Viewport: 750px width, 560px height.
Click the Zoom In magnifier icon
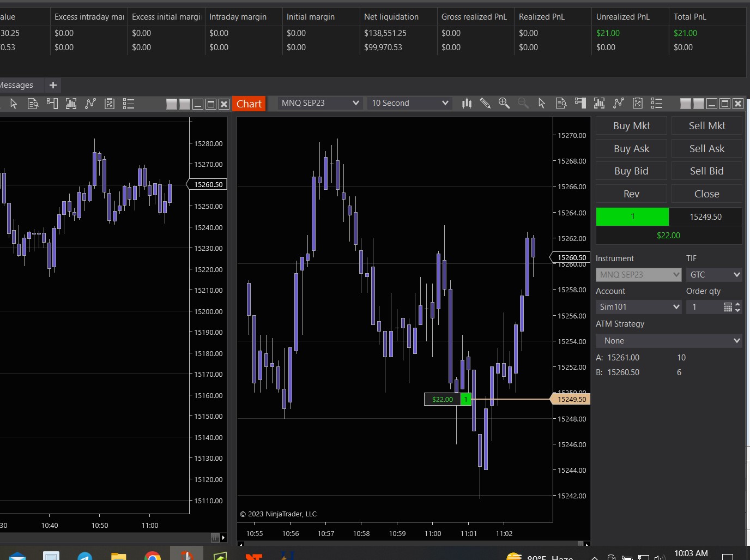tap(504, 103)
